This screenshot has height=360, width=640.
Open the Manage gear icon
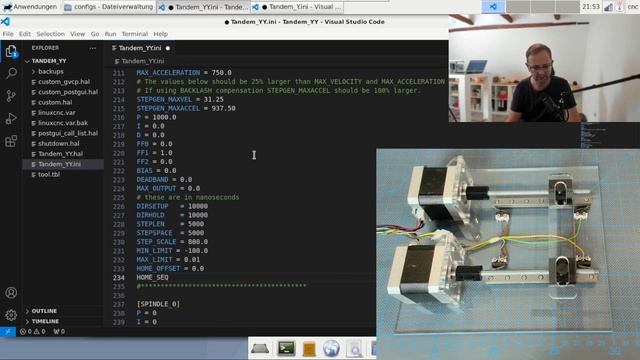click(x=11, y=315)
